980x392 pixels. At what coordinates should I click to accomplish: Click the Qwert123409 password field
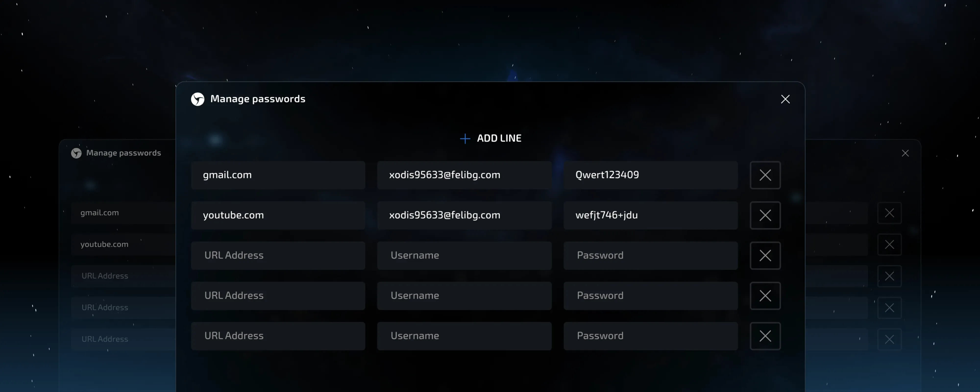click(x=650, y=175)
